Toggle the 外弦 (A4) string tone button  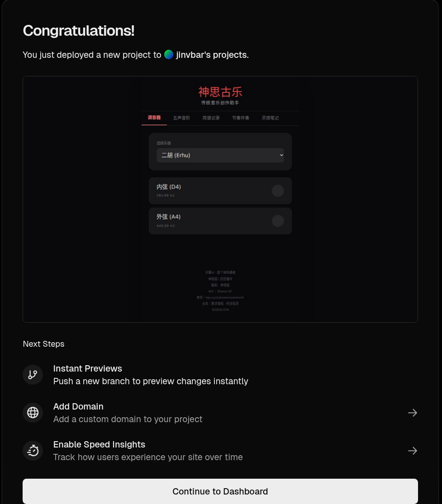click(x=278, y=221)
